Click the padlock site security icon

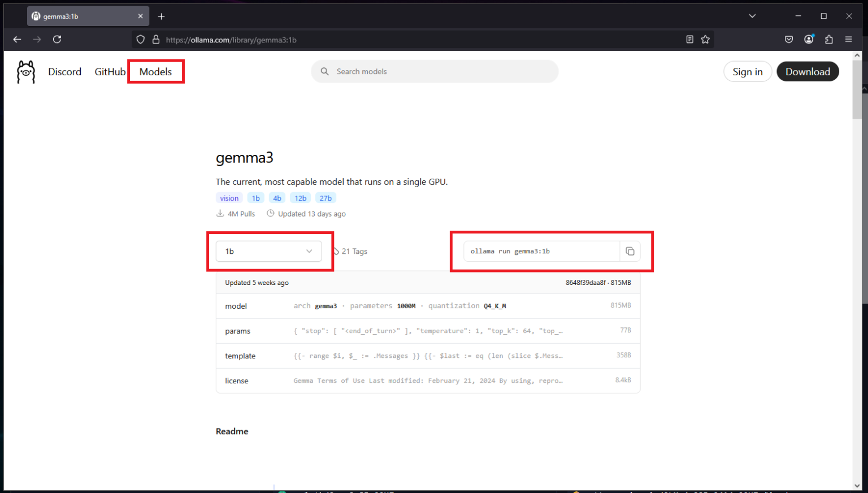[156, 40]
